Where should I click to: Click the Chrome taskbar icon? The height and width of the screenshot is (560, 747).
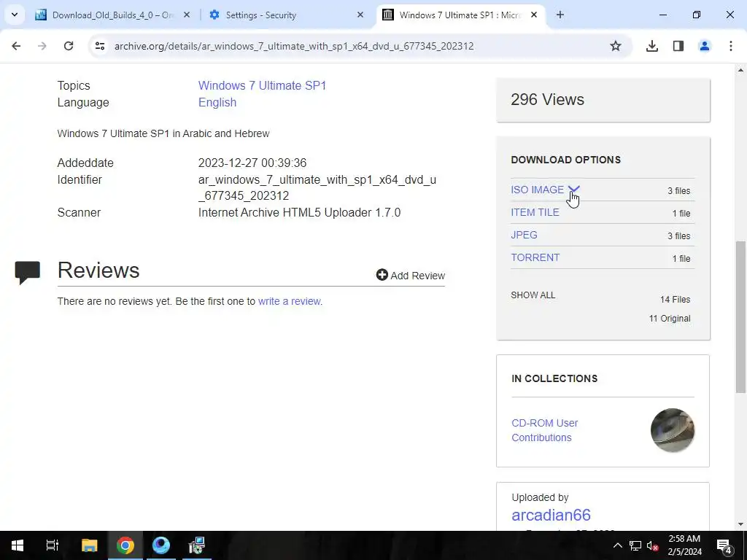pyautogui.click(x=125, y=545)
